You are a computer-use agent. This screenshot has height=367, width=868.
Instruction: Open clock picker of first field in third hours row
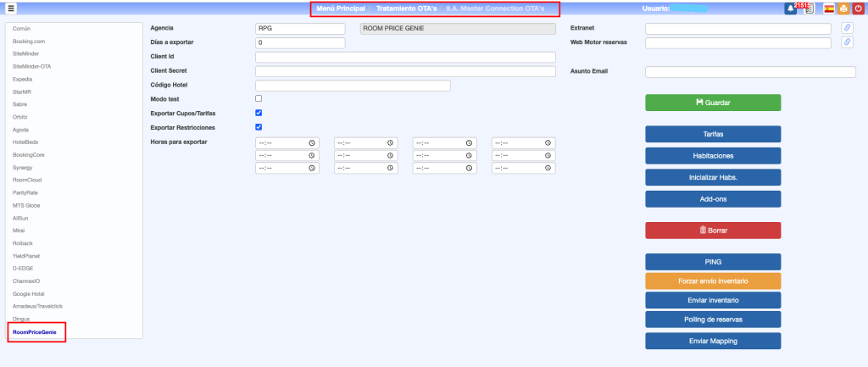[312, 169]
